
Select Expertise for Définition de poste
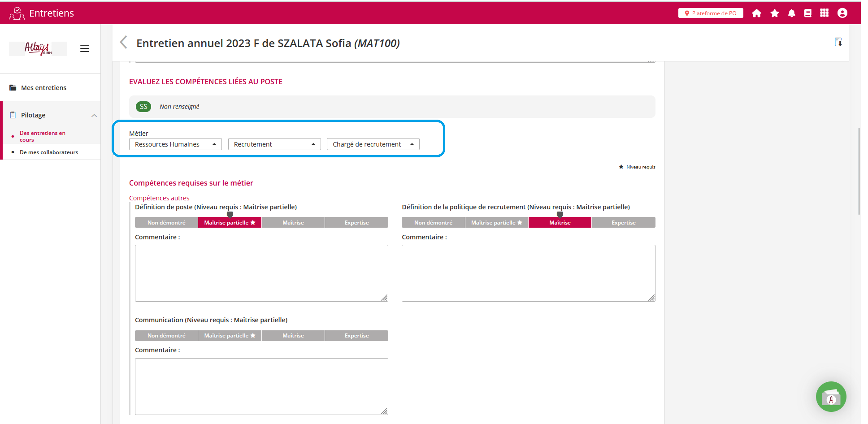(x=356, y=223)
